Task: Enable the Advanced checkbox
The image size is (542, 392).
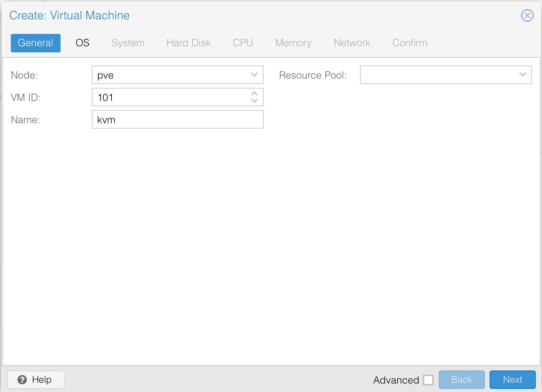Action: coord(428,380)
